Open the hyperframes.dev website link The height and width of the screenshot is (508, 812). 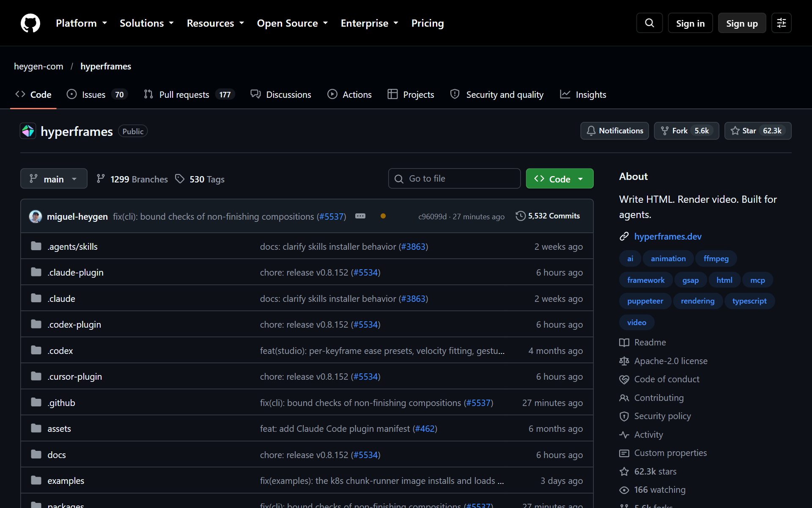tap(668, 236)
